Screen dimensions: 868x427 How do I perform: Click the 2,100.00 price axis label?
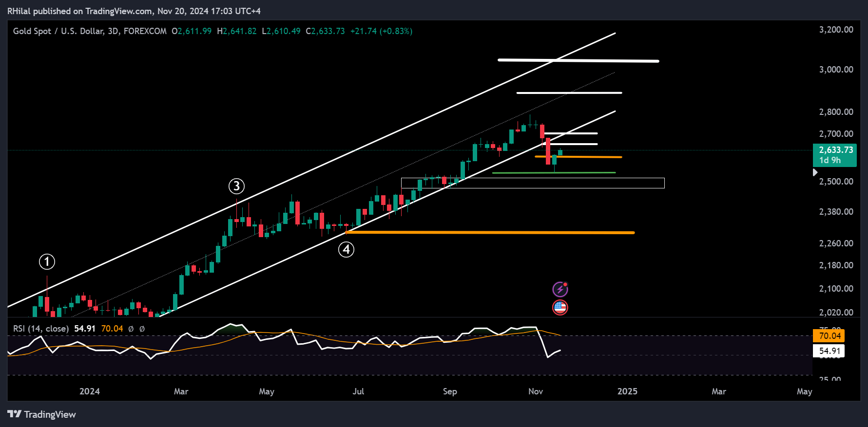pos(836,289)
